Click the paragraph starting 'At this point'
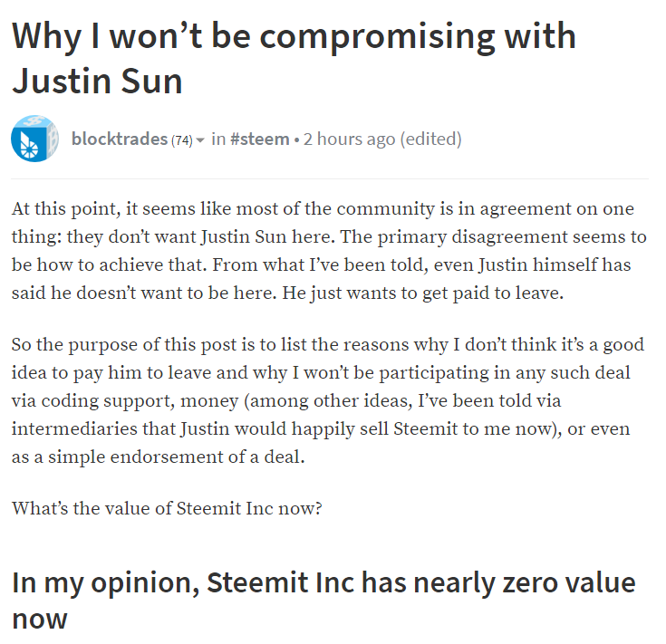This screenshot has height=644, width=666. pyautogui.click(x=329, y=251)
